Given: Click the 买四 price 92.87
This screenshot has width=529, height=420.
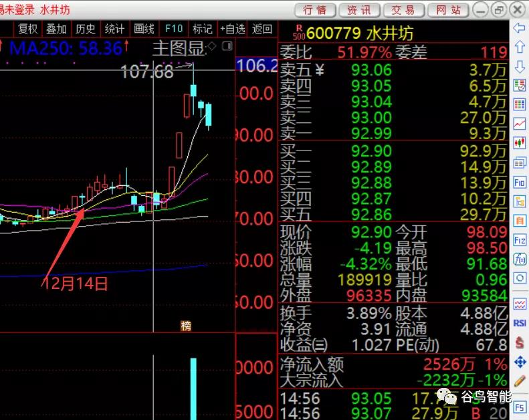Looking at the screenshot, I should pyautogui.click(x=371, y=199).
